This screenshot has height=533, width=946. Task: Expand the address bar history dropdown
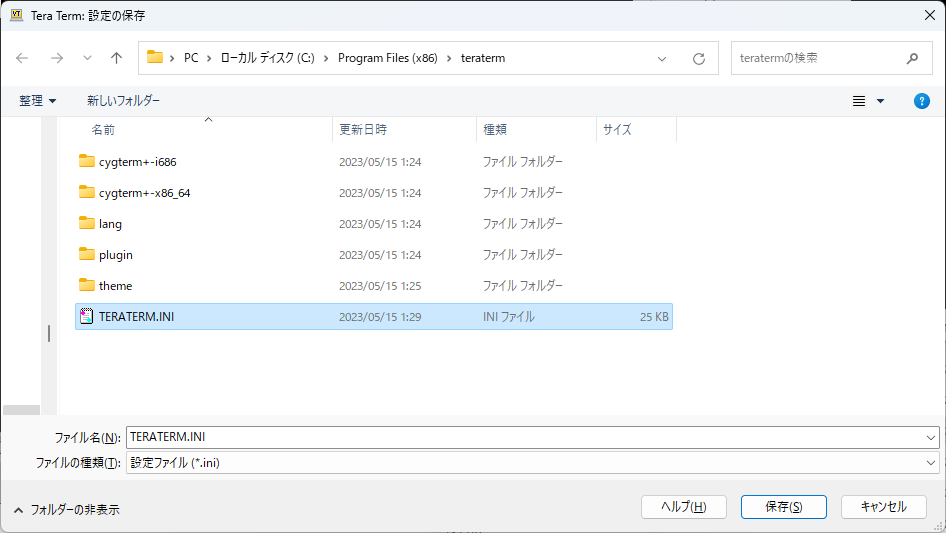tap(662, 58)
